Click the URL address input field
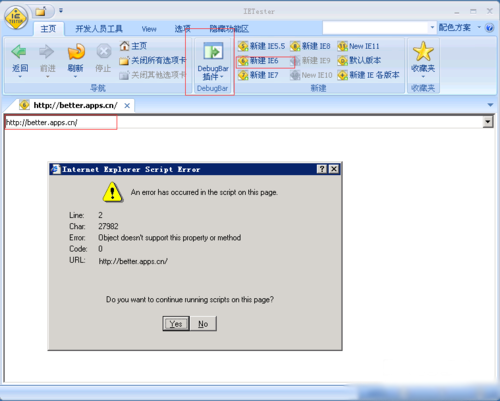Screen dimensions: 500x401 tap(243, 122)
